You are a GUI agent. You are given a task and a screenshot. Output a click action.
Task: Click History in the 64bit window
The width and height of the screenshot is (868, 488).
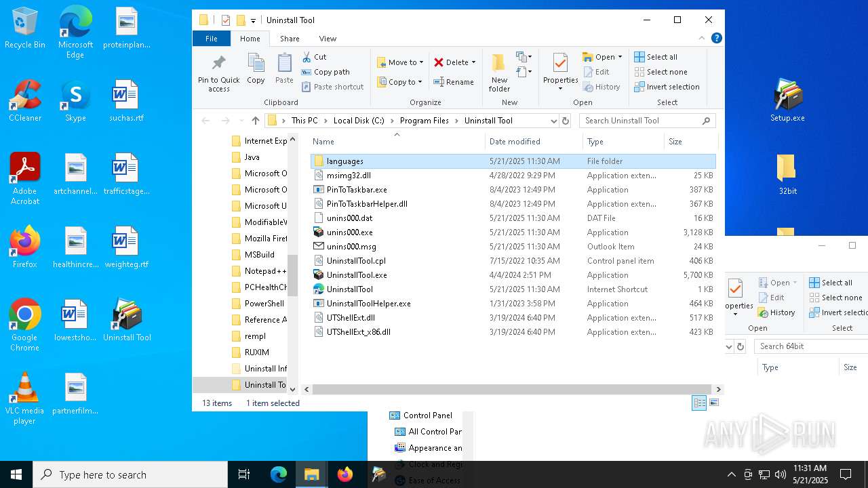coord(776,312)
